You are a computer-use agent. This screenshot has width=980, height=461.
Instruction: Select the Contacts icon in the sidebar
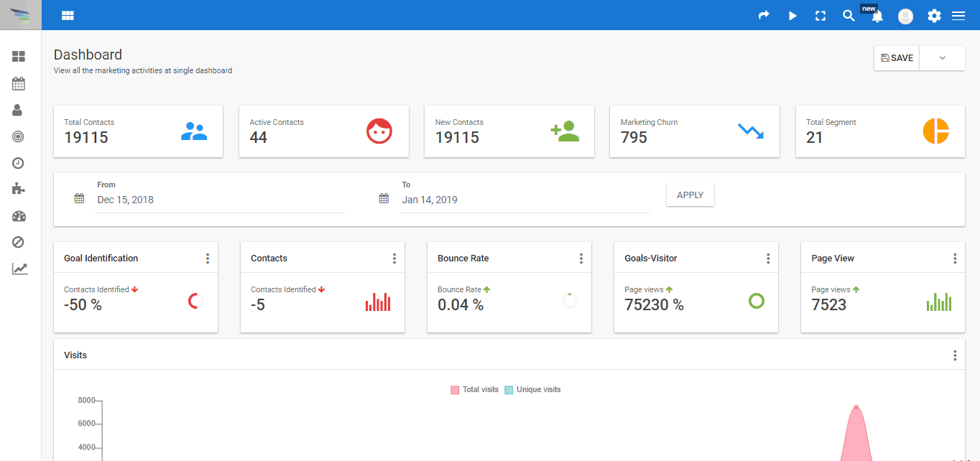[x=19, y=109]
